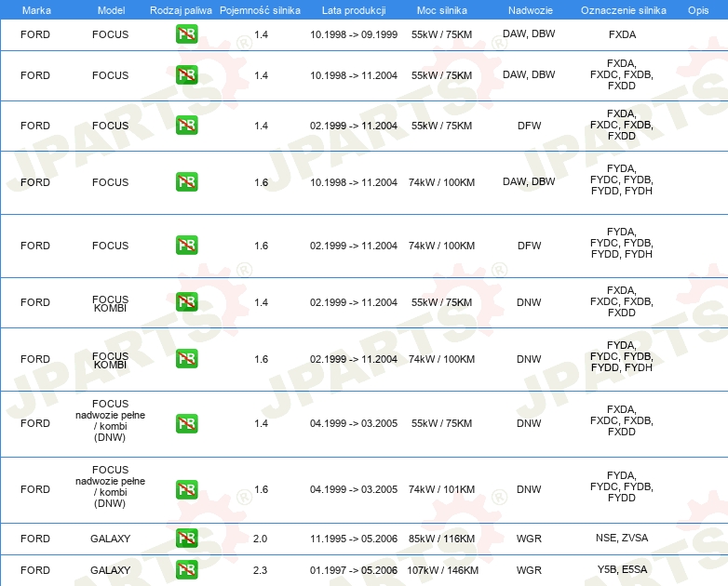Click power 74kW / 100KM in DFW row
This screenshot has width=728, height=586.
441,246
